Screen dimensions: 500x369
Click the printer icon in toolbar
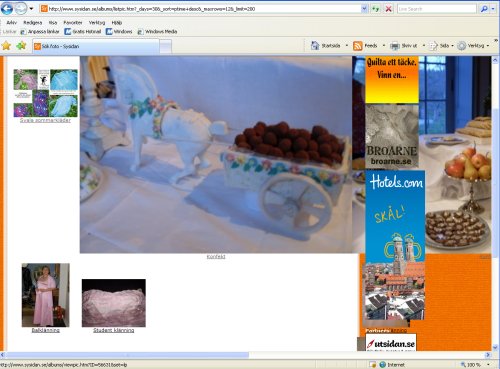pyautogui.click(x=395, y=46)
